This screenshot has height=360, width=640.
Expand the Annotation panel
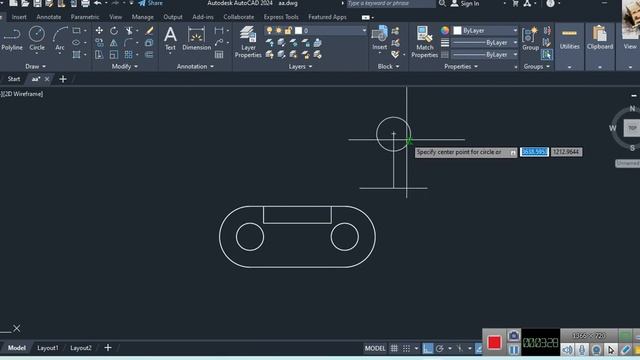pyautogui.click(x=195, y=67)
